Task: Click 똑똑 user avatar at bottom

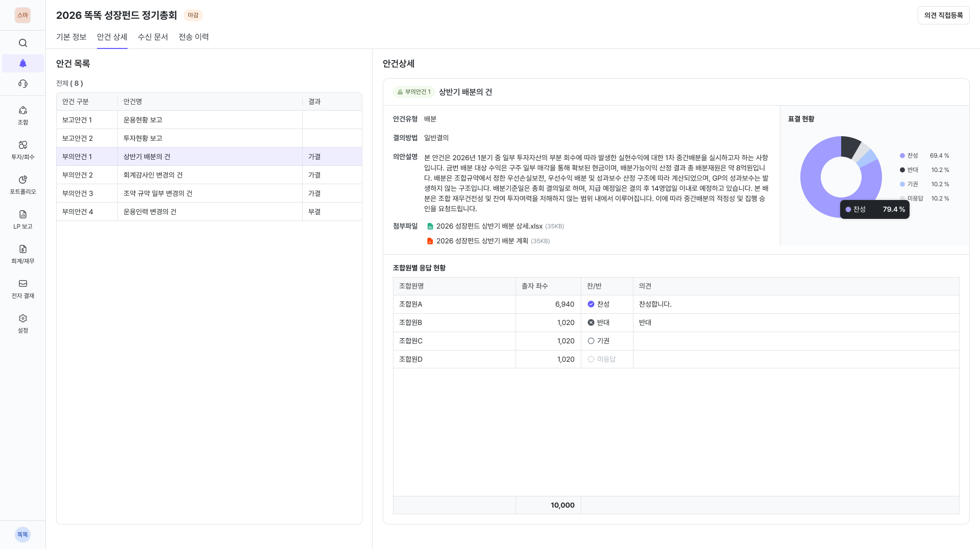Action: coord(22,534)
